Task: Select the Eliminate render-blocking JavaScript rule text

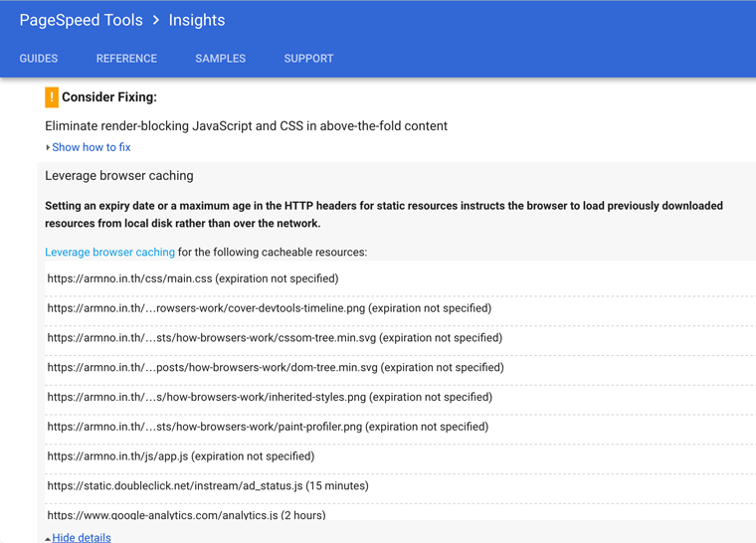Action: point(246,126)
